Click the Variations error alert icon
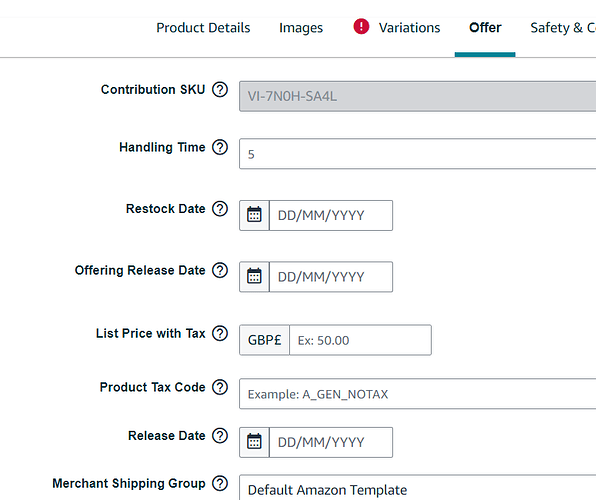Image resolution: width=596 pixels, height=500 pixels. (361, 27)
